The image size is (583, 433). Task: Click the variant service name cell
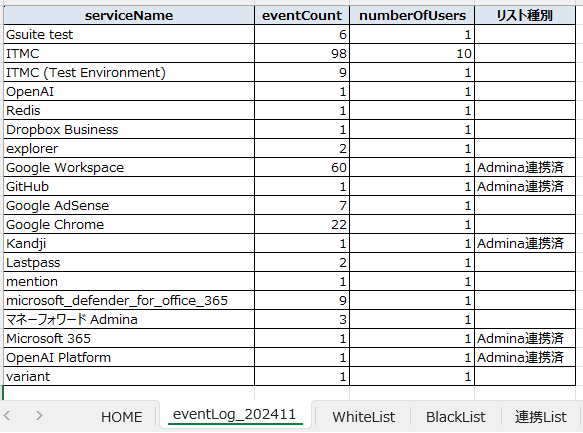(129, 376)
